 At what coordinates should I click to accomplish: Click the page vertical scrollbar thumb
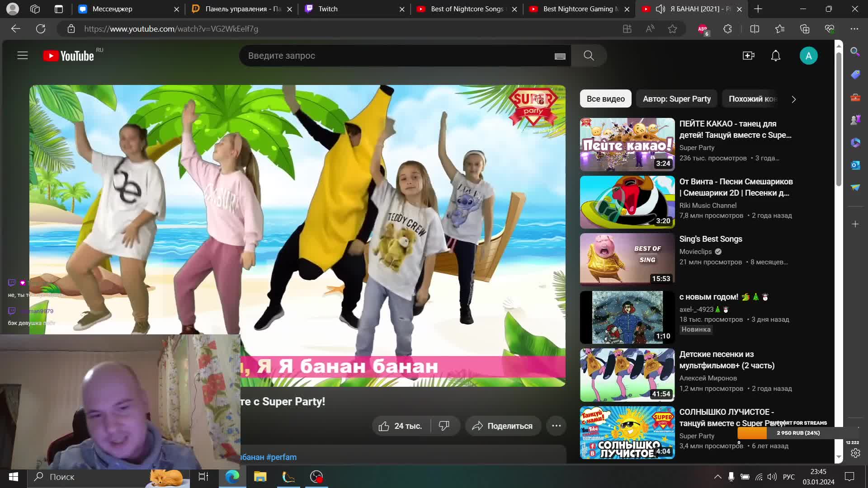click(x=839, y=120)
